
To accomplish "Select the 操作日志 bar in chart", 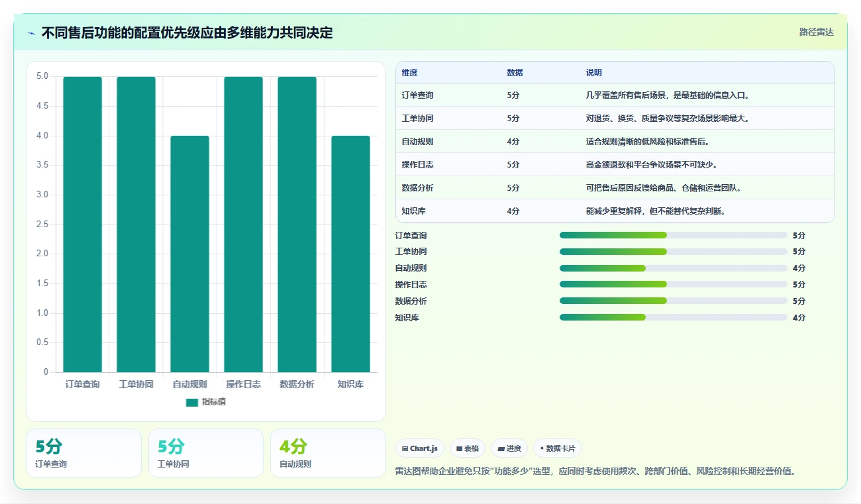I will pyautogui.click(x=243, y=225).
